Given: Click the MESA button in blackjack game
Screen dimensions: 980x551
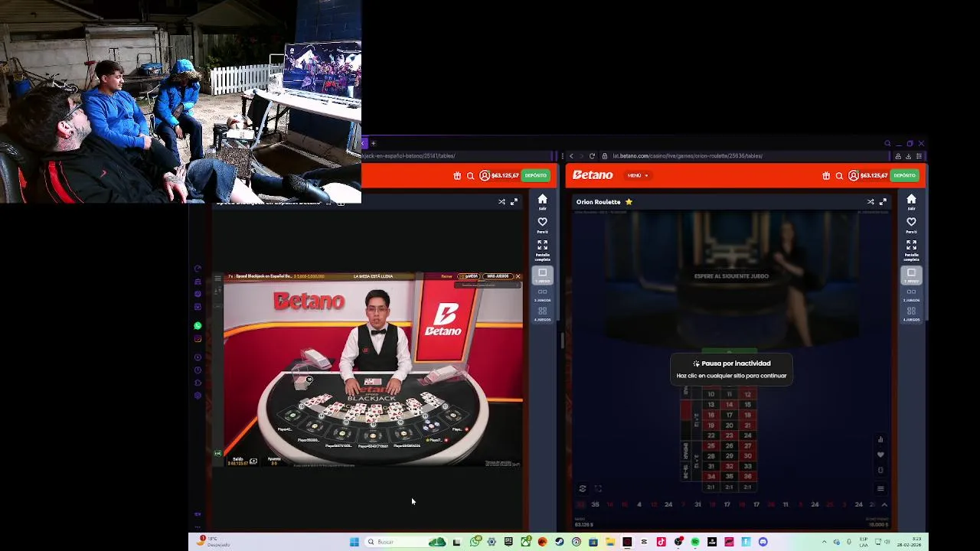Looking at the screenshot, I should [x=469, y=276].
